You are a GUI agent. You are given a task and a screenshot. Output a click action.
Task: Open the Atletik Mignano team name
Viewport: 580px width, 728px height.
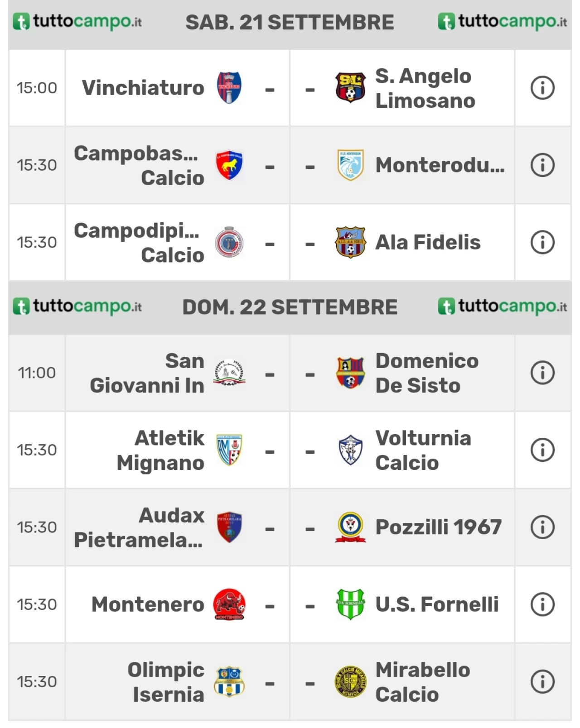160,450
